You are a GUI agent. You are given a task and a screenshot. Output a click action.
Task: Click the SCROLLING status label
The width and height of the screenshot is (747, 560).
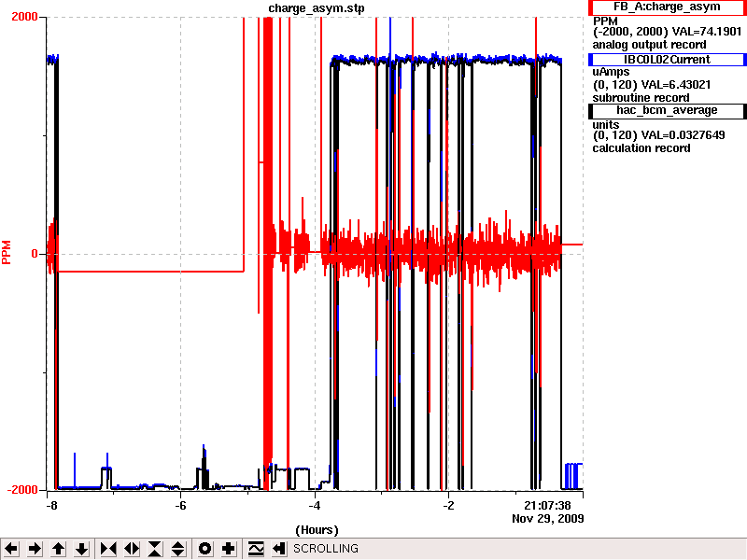tap(326, 549)
